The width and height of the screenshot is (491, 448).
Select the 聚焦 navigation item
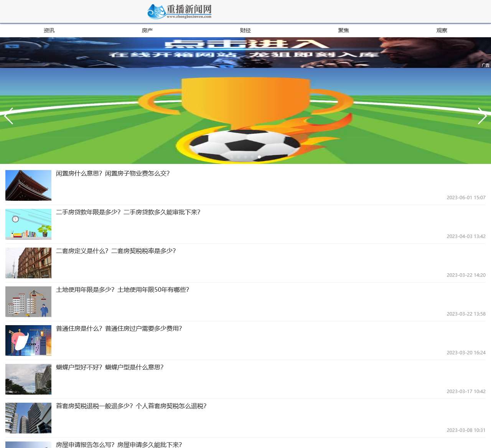tap(344, 30)
